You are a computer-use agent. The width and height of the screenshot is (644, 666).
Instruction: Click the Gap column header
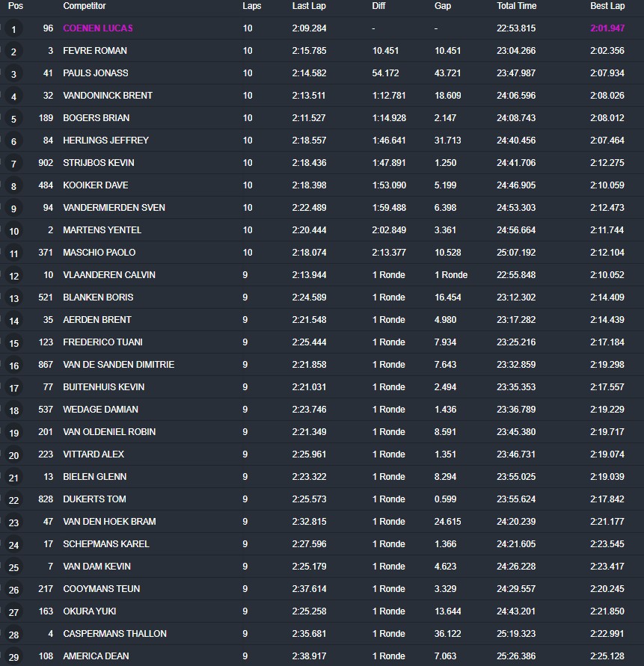pos(443,6)
